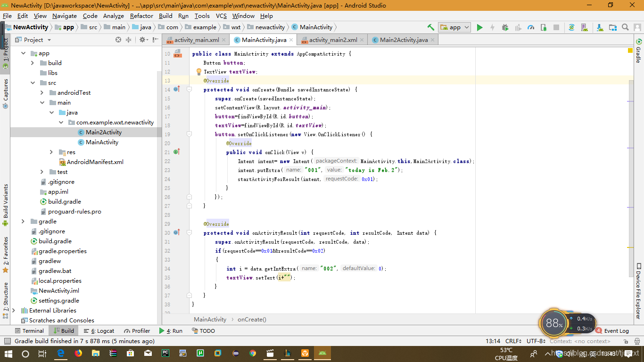This screenshot has width=644, height=362.
Task: Open the VCS menu
Action: point(221,16)
